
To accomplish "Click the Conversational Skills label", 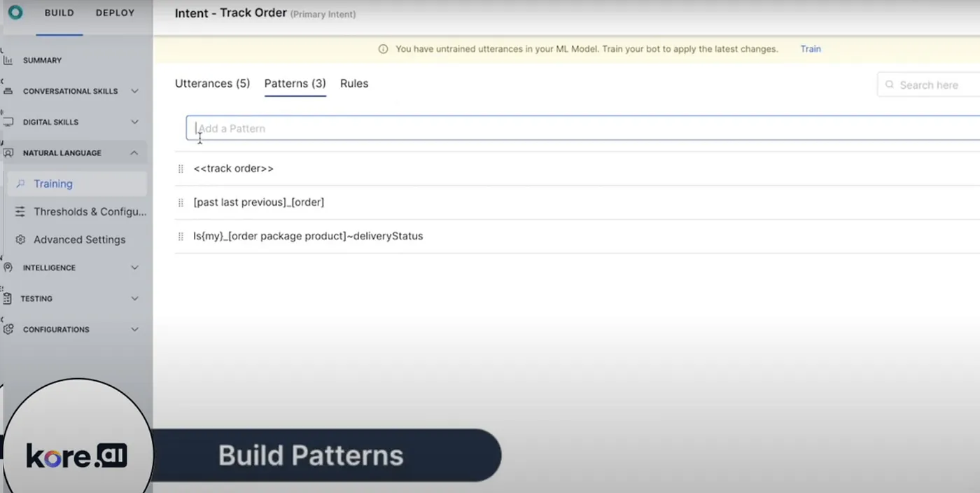I will tap(70, 91).
